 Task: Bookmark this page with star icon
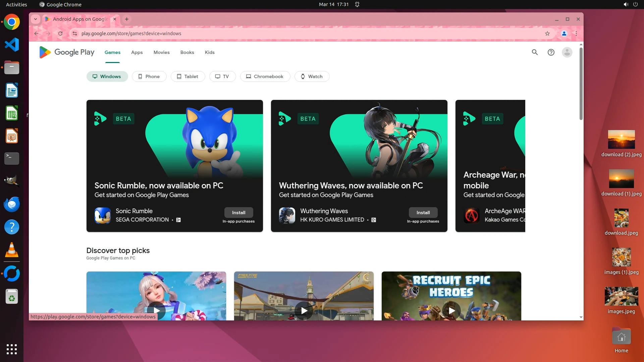[x=547, y=34]
